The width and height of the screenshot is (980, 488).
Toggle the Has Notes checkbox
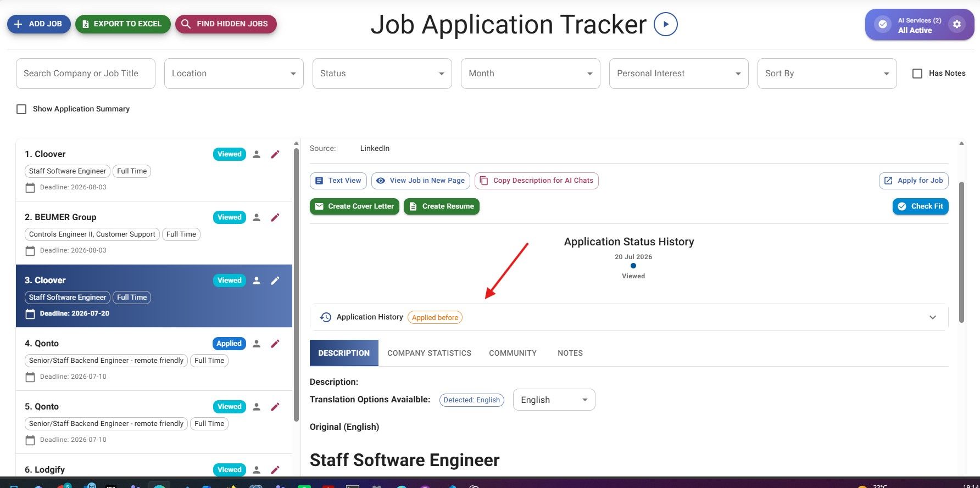(x=917, y=74)
